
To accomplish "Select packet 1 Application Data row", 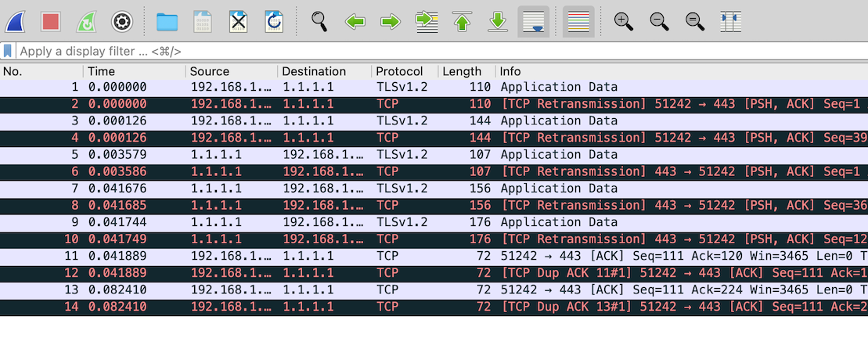I will pyautogui.click(x=434, y=88).
